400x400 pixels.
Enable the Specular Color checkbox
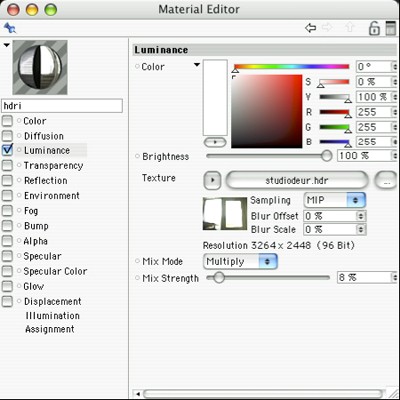coord(7,271)
